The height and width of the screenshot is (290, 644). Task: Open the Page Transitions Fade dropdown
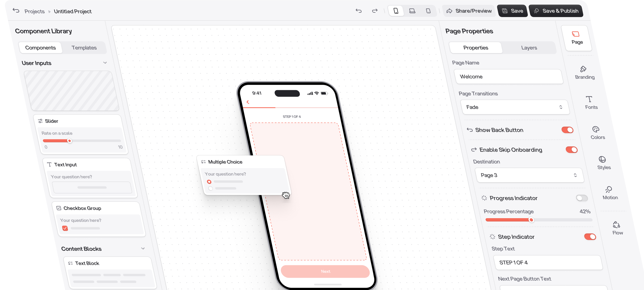[x=515, y=107]
